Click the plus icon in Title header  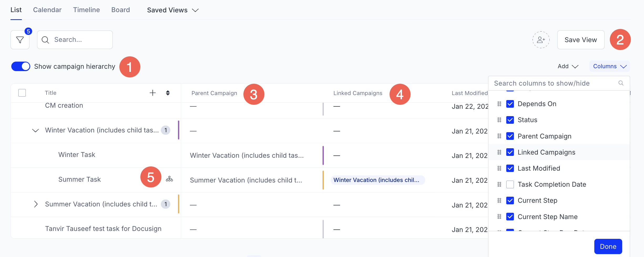pos(152,93)
